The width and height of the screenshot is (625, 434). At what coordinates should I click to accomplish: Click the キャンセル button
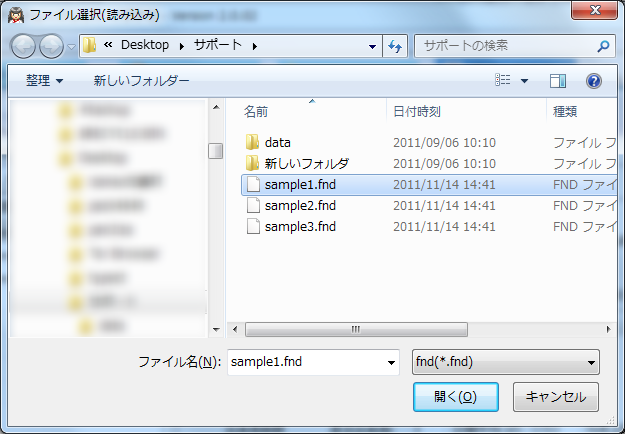(556, 397)
